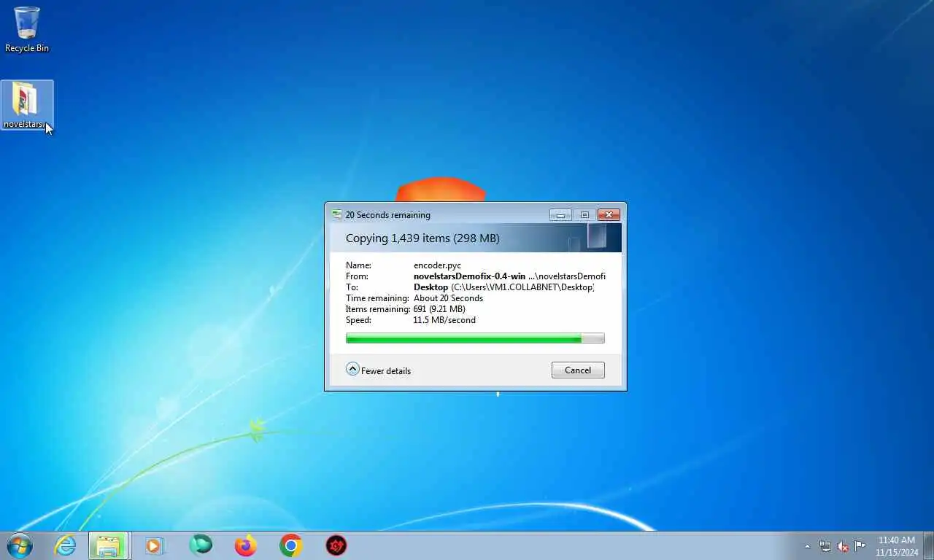This screenshot has height=560, width=934.
Task: Click the "11.5 MB/second" speed value
Action: [x=444, y=320]
